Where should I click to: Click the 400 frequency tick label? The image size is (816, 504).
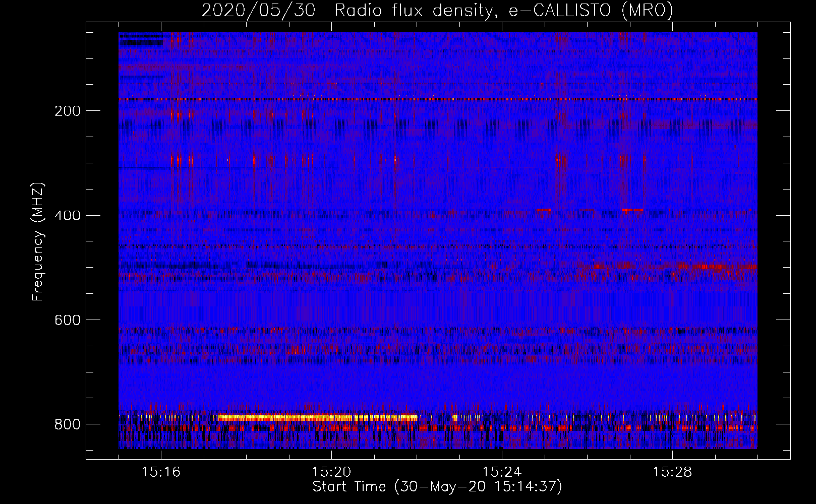pyautogui.click(x=68, y=216)
